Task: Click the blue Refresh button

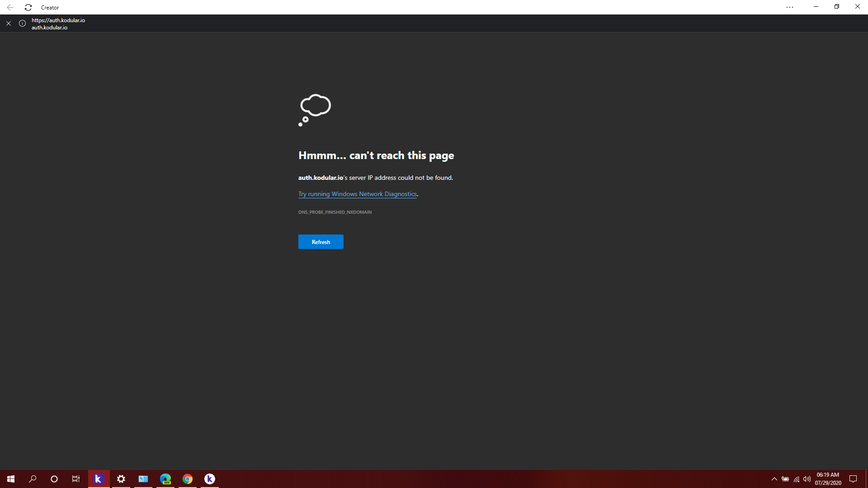Action: click(321, 242)
